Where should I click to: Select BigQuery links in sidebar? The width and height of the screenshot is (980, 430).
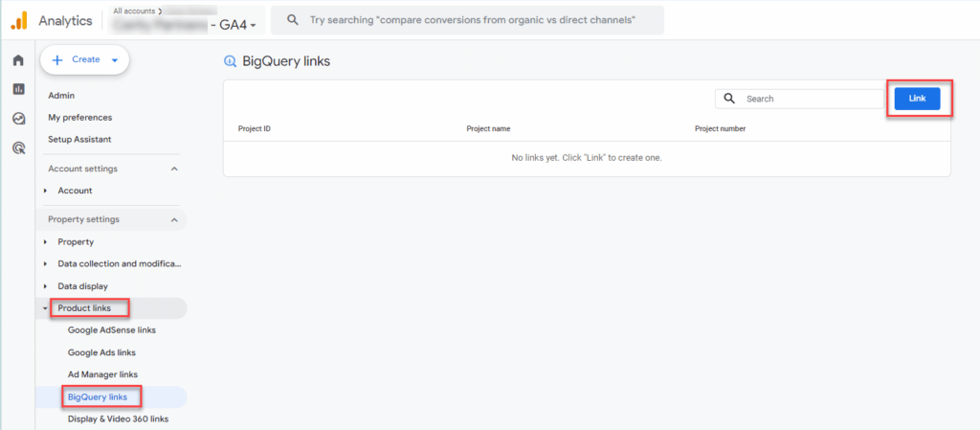pos(97,396)
